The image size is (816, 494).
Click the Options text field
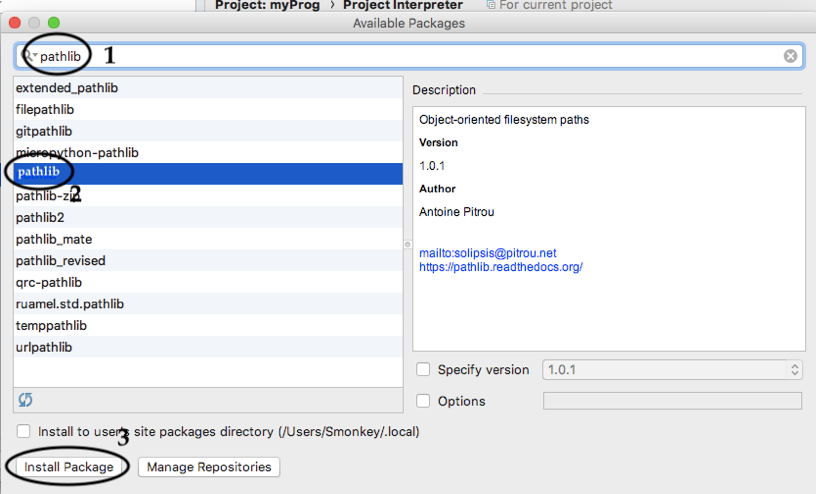(x=672, y=401)
